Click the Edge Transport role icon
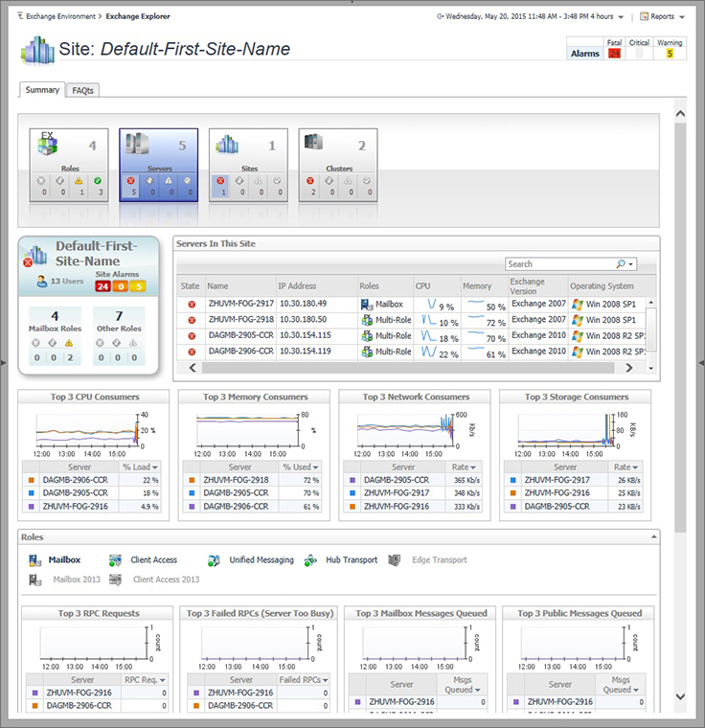Viewport: 705px width, 728px height. click(x=395, y=560)
